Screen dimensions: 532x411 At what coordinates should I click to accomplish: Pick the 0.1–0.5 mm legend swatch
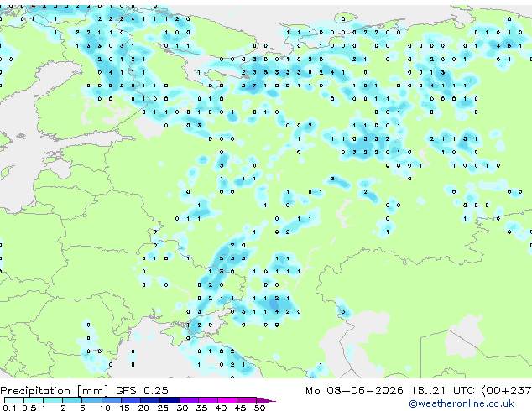coord(14,400)
